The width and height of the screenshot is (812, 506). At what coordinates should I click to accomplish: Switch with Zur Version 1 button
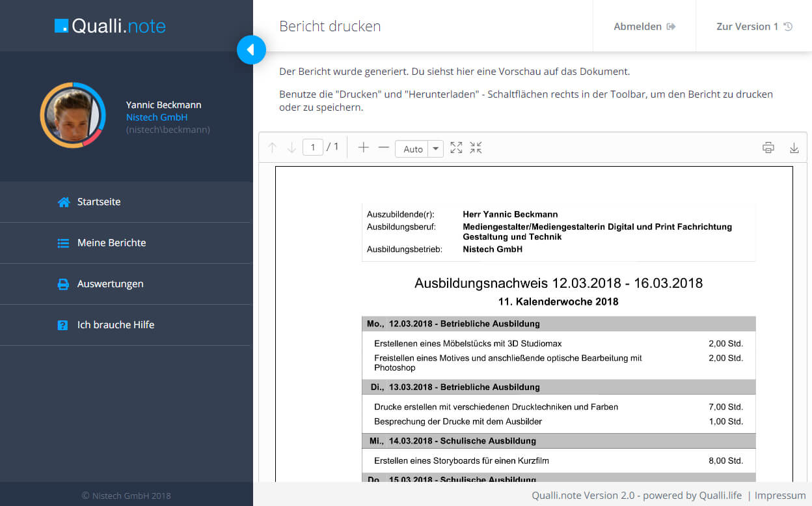754,26
